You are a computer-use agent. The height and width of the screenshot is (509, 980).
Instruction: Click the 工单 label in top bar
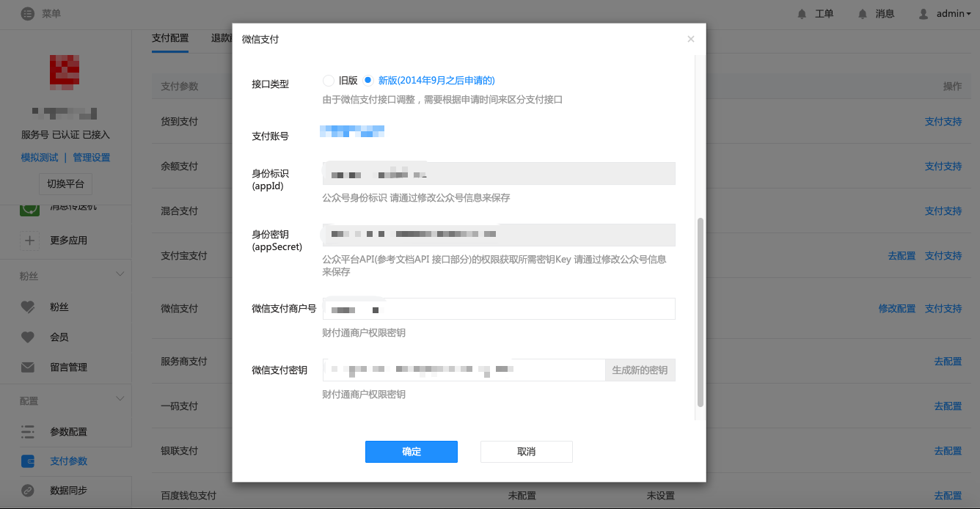(x=824, y=13)
